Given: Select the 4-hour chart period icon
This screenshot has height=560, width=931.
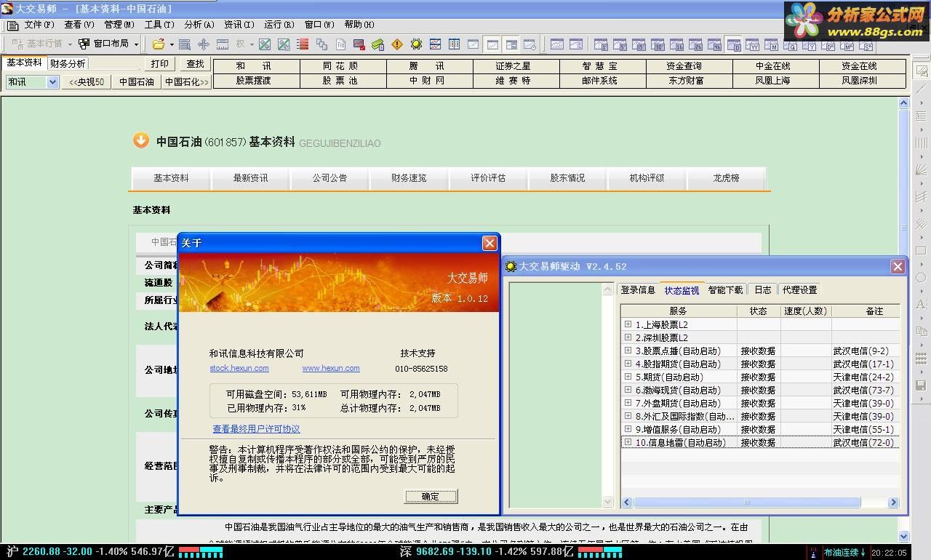Looking at the screenshot, I should coord(714,44).
